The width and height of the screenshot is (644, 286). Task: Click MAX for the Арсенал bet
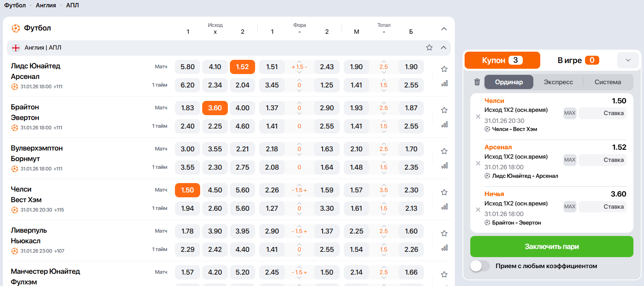570,160
